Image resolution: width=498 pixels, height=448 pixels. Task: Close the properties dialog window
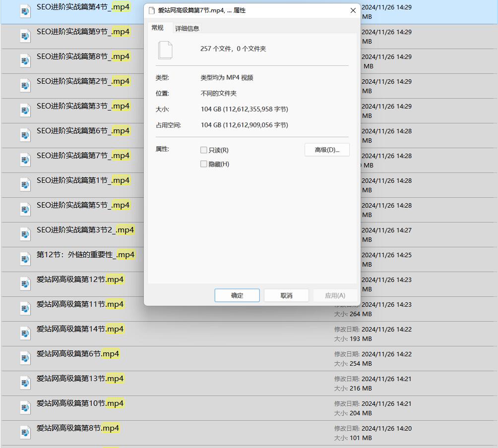(x=353, y=10)
